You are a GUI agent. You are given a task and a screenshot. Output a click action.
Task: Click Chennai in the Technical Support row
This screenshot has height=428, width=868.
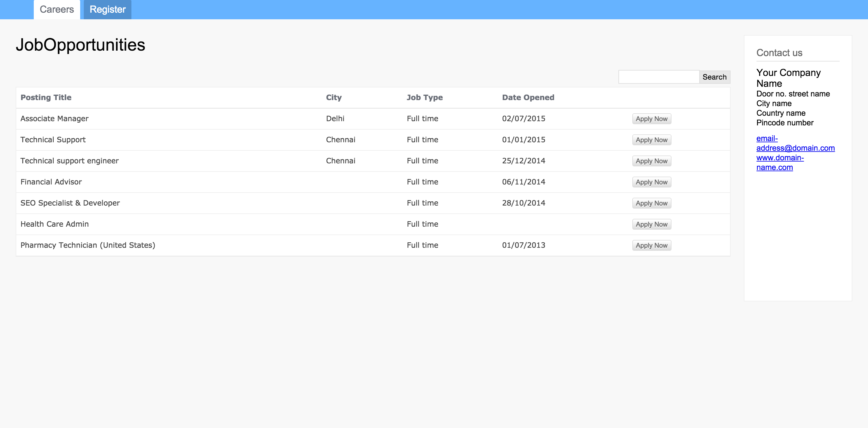tap(340, 140)
